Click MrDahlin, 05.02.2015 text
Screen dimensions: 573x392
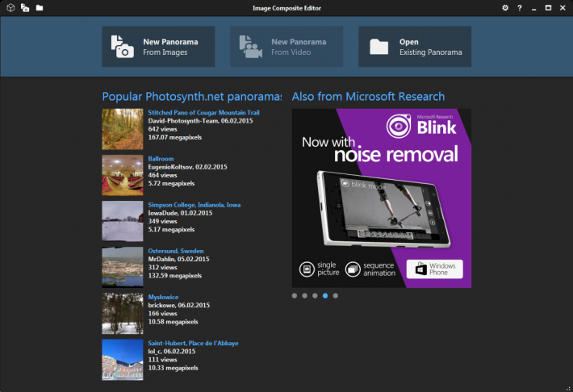tap(178, 259)
